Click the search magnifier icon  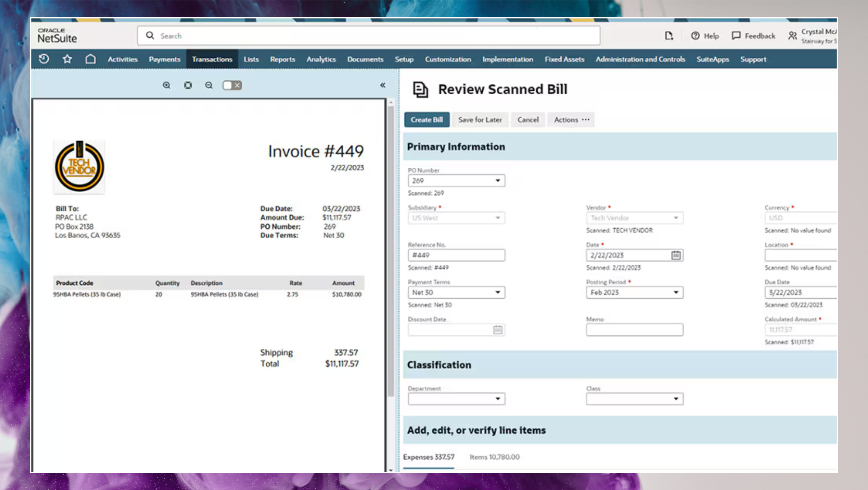point(150,35)
